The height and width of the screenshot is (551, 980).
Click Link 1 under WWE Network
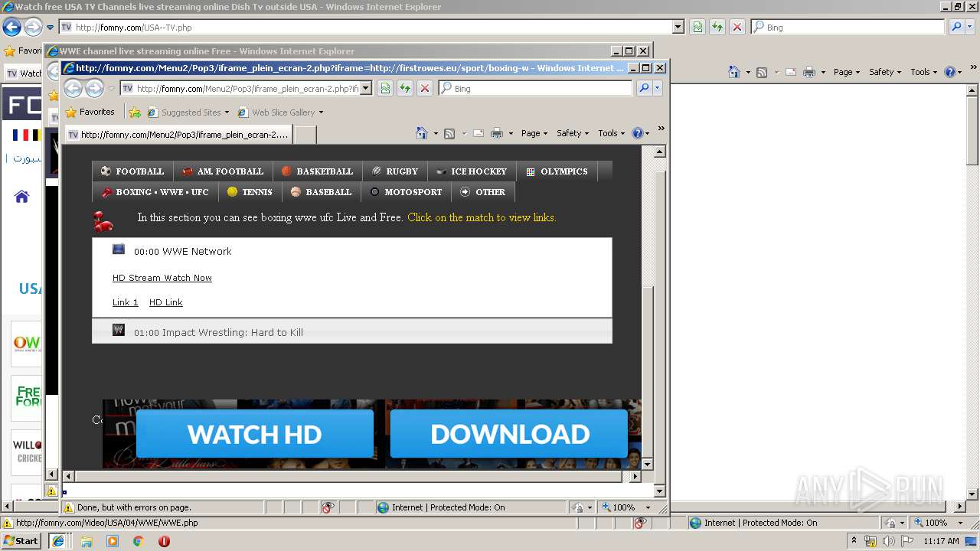[x=126, y=302]
